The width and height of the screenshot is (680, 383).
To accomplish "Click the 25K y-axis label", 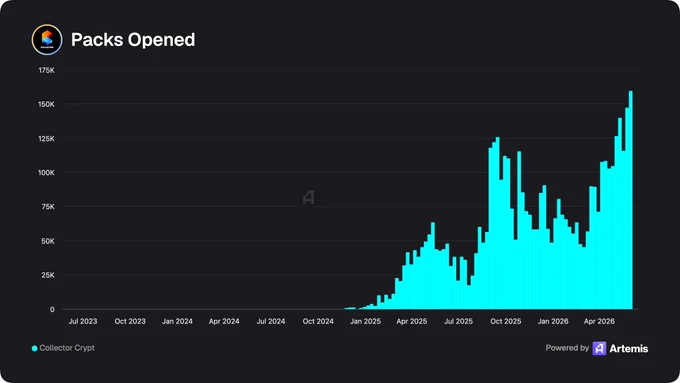I will click(48, 275).
